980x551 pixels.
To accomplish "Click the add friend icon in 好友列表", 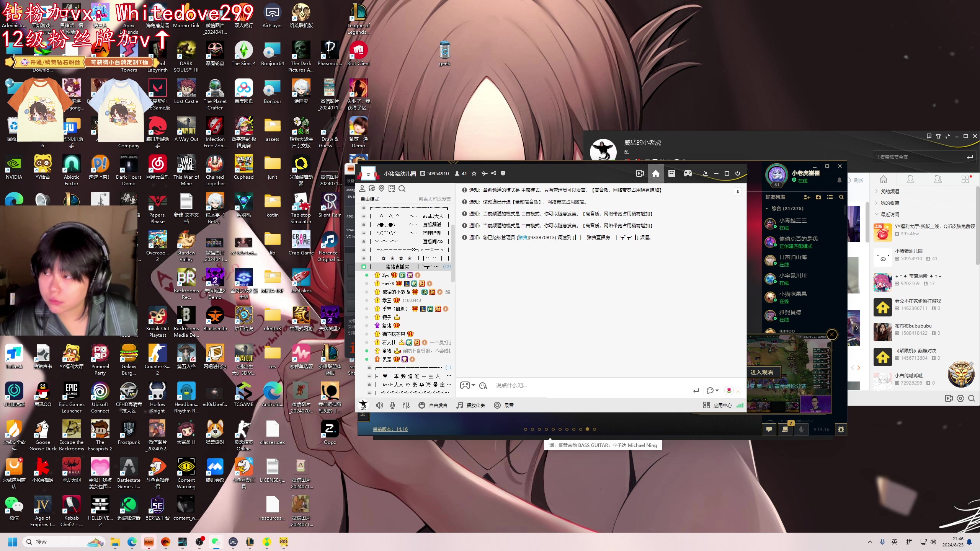I will [x=807, y=197].
